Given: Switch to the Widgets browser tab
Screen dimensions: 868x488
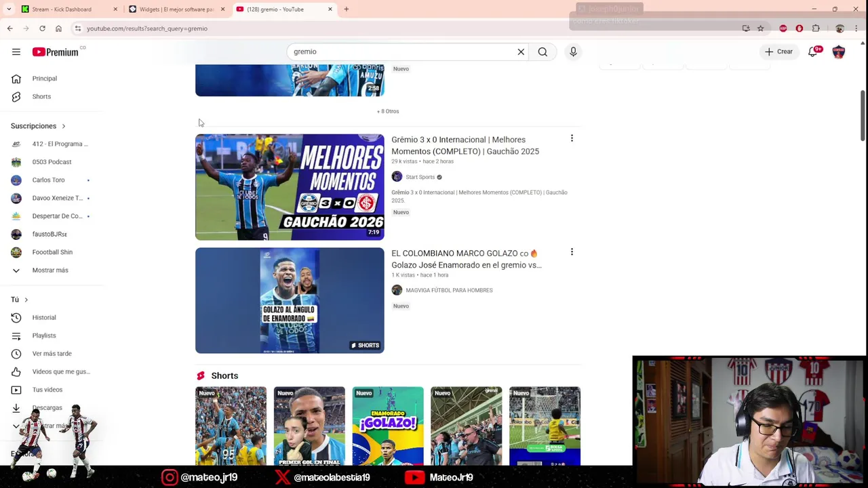Looking at the screenshot, I should (x=176, y=9).
